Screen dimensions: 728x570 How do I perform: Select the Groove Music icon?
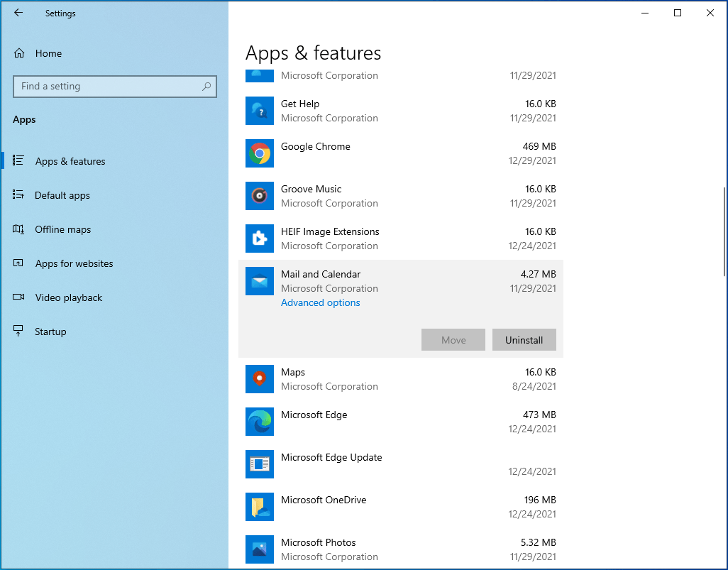259,196
